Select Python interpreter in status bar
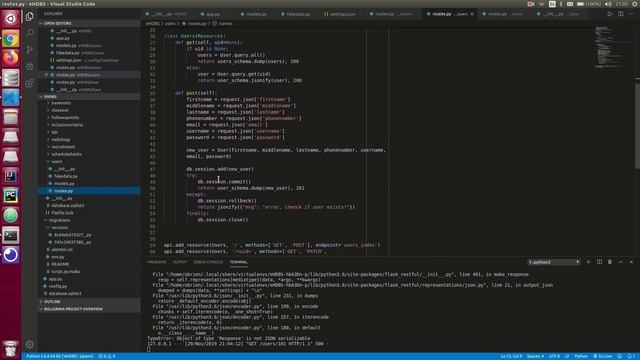Image resolution: width=640 pixels, height=360 pixels. click(x=60, y=356)
